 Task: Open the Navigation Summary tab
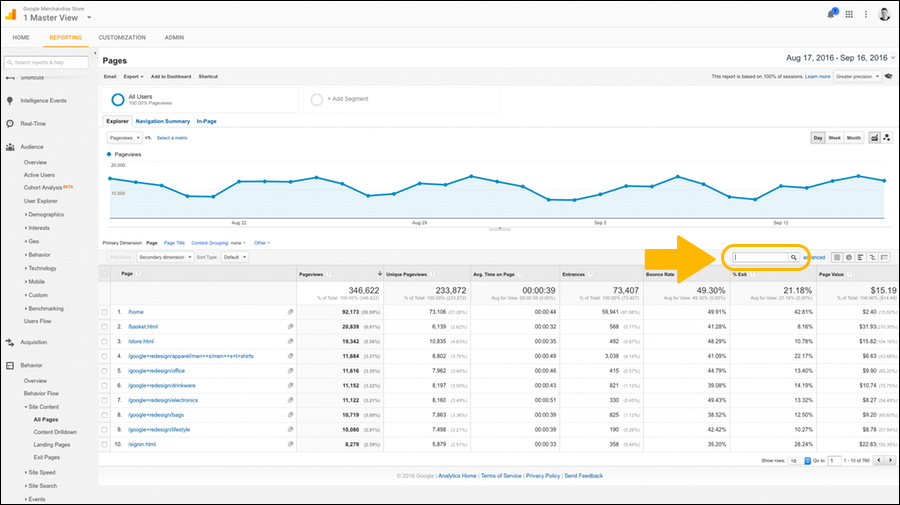tap(162, 121)
